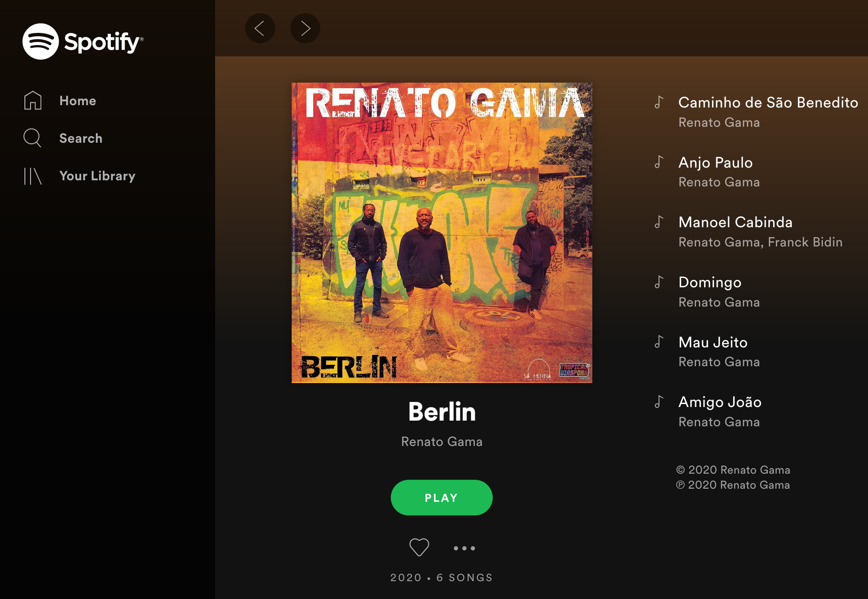Select the Mau Jeito track
This screenshot has width=868, height=599.
(x=713, y=342)
